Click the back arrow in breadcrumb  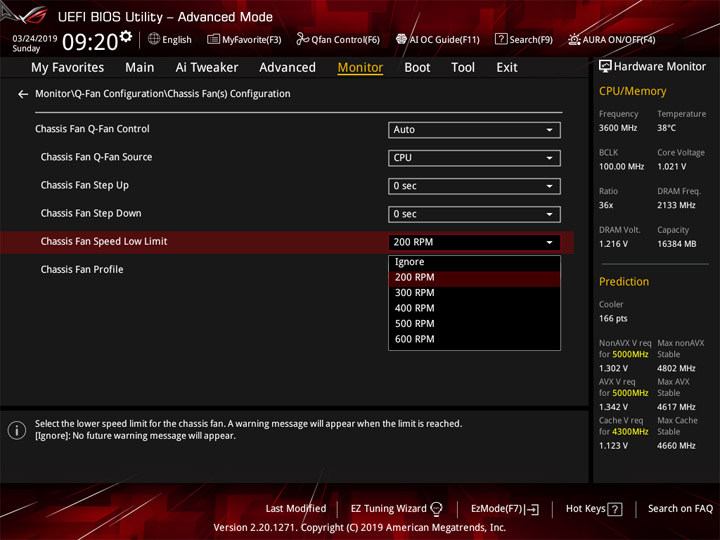click(x=23, y=94)
